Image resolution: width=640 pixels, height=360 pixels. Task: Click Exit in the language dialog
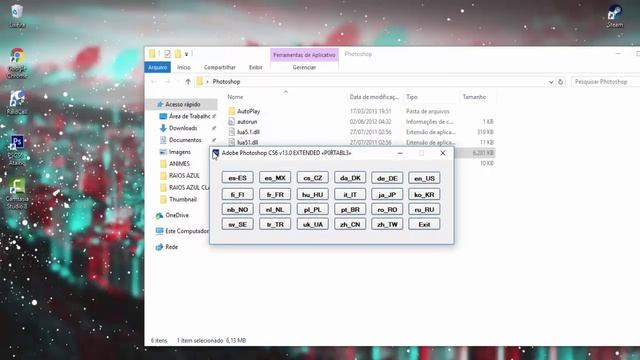(424, 224)
